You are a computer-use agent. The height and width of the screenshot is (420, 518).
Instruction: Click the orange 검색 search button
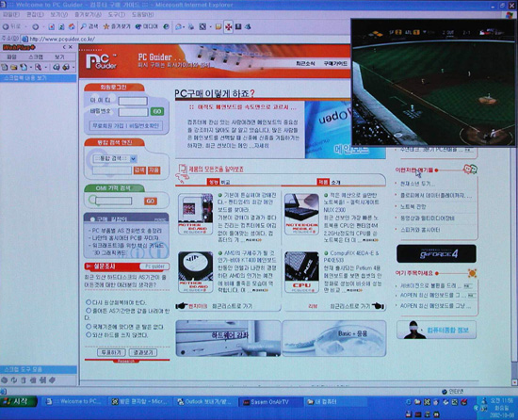[x=139, y=170]
